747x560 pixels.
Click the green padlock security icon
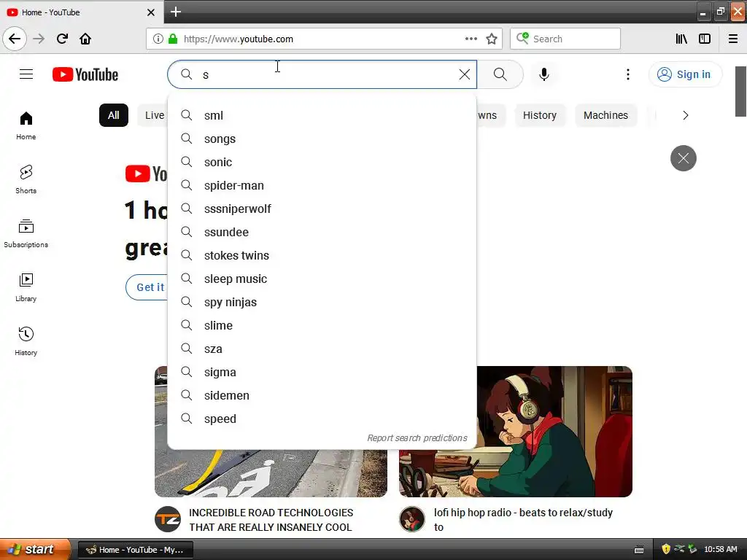173,39
